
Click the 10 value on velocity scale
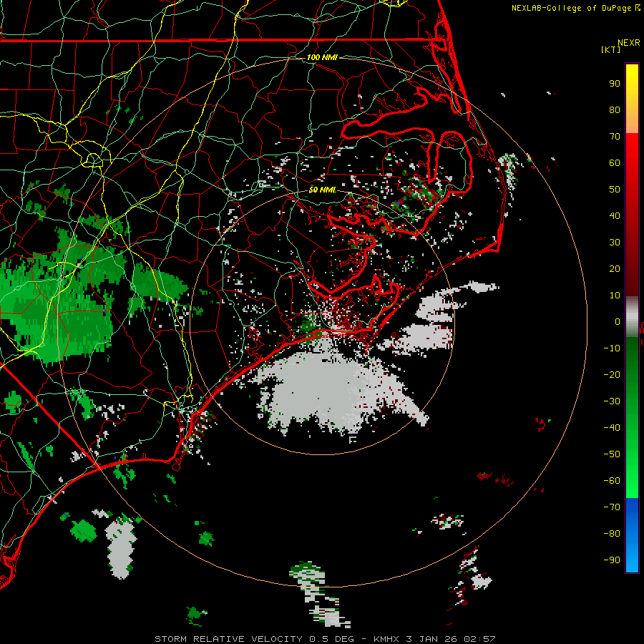pos(615,296)
